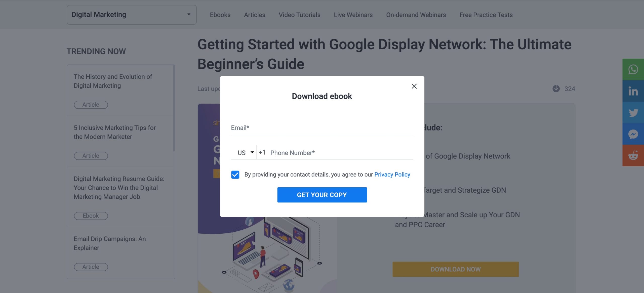Image resolution: width=644 pixels, height=293 pixels.
Task: Click the DOWNLOAD NOW button
Action: click(x=456, y=270)
